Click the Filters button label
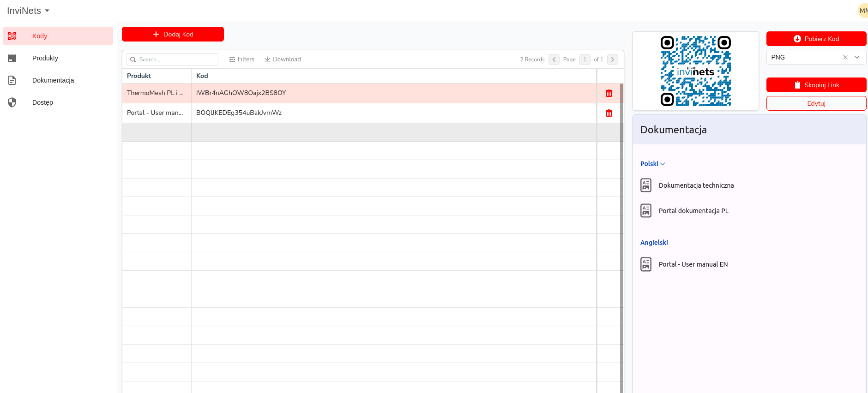 246,60
